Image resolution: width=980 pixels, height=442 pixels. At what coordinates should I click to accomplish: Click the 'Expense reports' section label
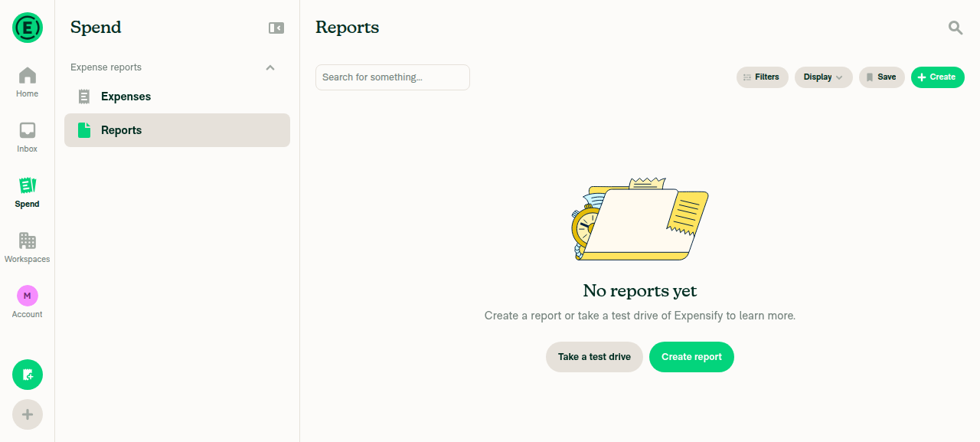(x=106, y=67)
